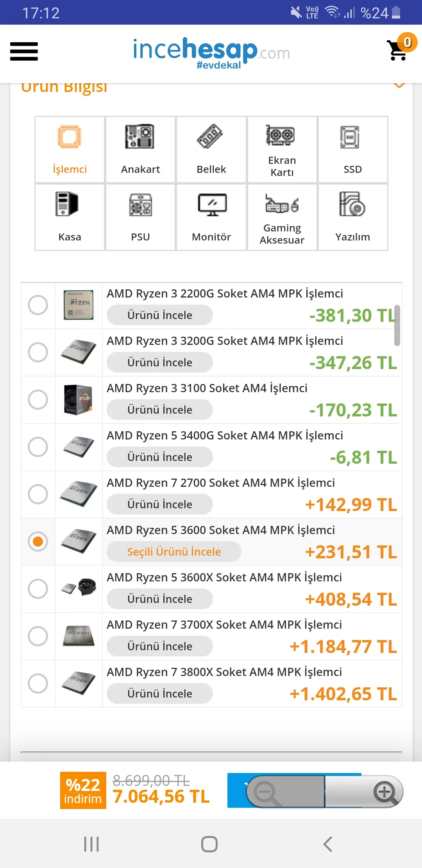
Task: Select the Bellek category icon
Action: [x=211, y=150]
